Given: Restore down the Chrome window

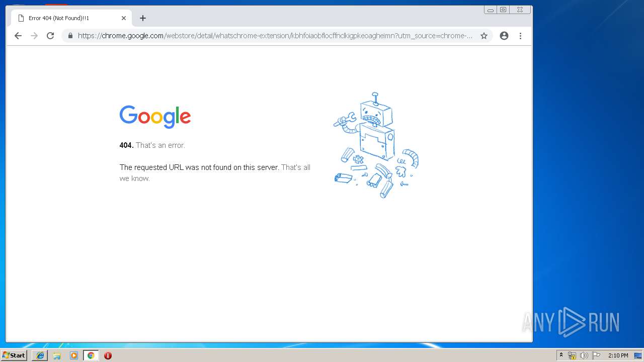Looking at the screenshot, I should point(503,10).
